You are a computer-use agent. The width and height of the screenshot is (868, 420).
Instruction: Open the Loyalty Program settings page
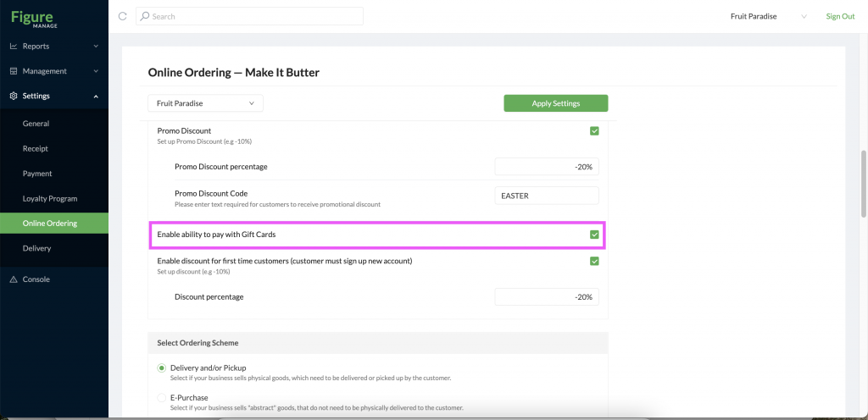(x=50, y=198)
